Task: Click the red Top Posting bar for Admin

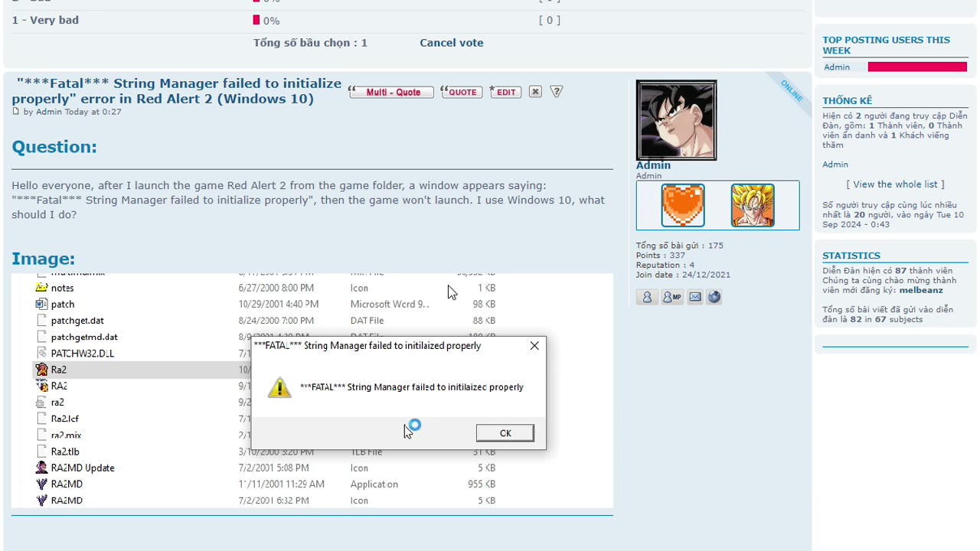Action: [x=917, y=67]
